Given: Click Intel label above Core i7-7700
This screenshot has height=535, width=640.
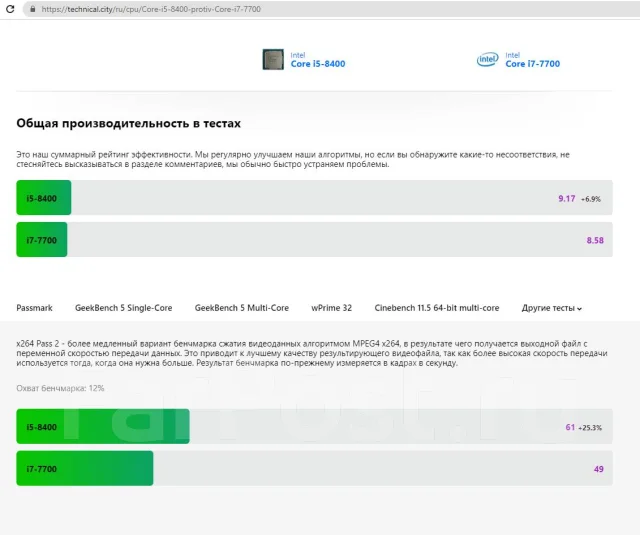Looking at the screenshot, I should point(513,55).
